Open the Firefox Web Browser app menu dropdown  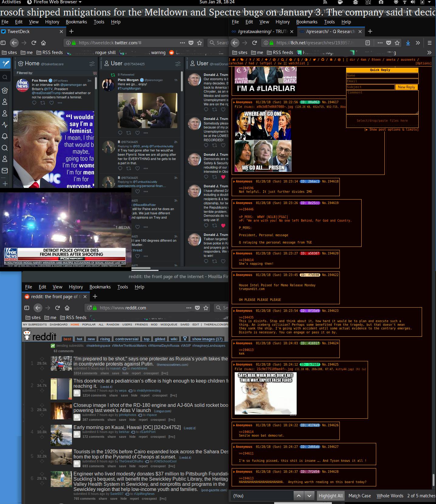tap(55, 2)
